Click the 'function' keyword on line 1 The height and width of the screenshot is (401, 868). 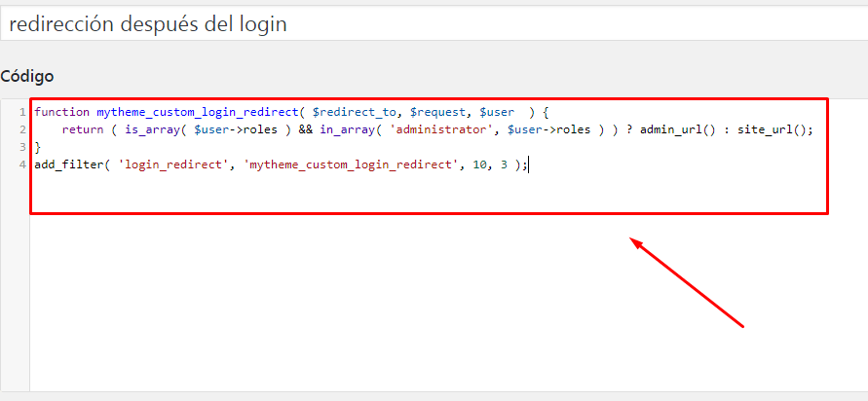(x=62, y=112)
